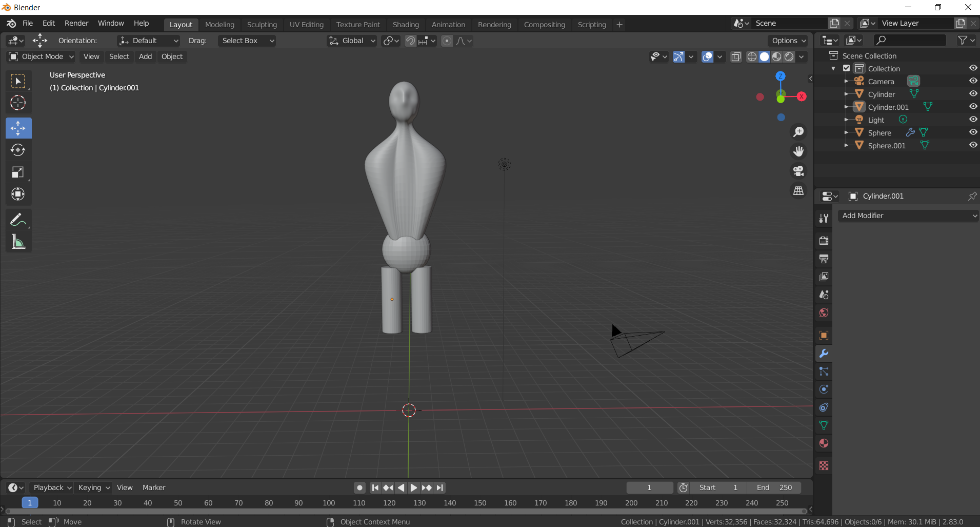
Task: Activate the Transform tool
Action: (18, 194)
